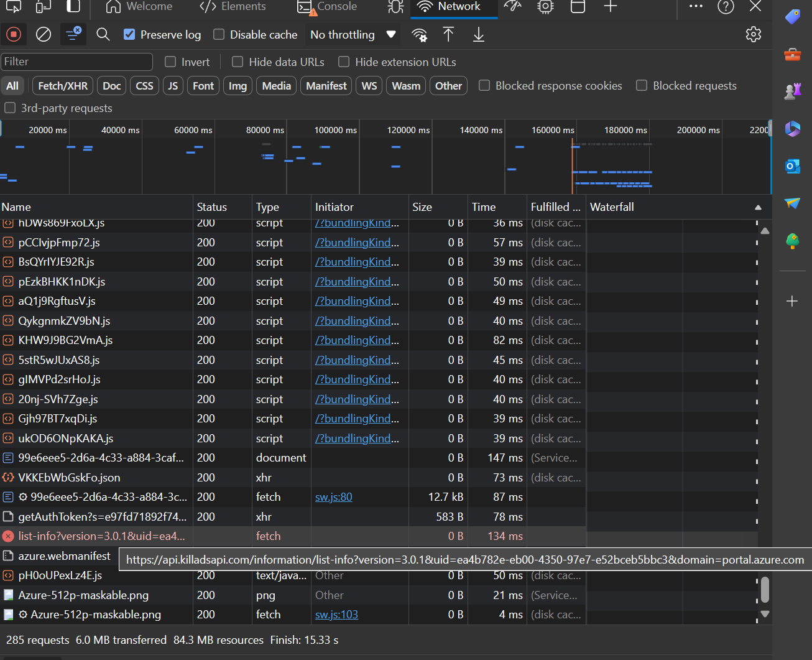Filter by Wasm requests

pyautogui.click(x=406, y=86)
